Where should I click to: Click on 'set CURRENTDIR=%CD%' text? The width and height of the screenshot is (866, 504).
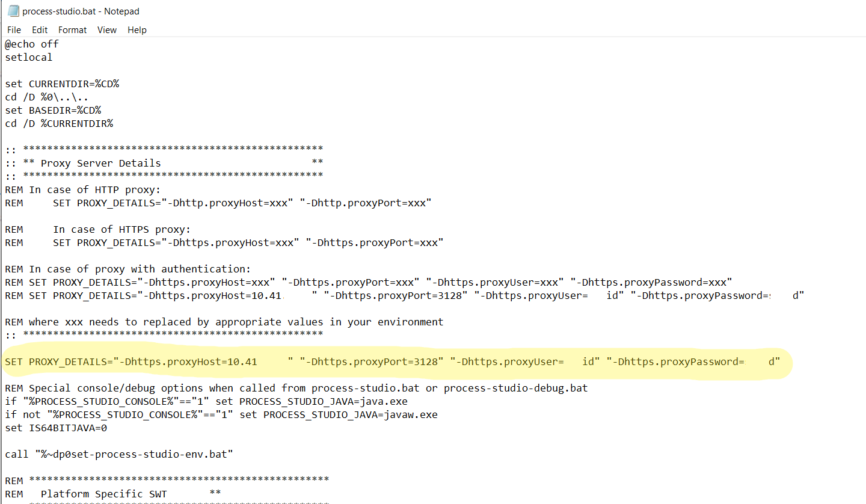tap(62, 84)
